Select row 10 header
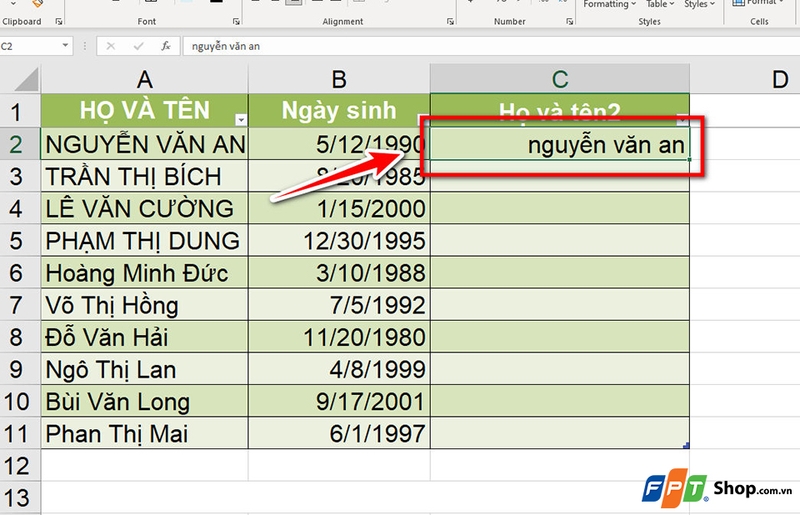800x515 pixels. tap(20, 401)
